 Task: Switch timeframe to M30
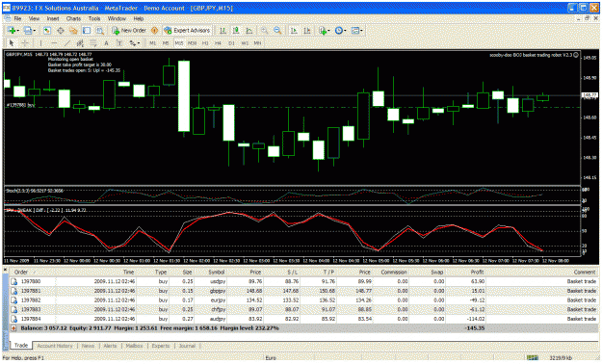(x=192, y=43)
